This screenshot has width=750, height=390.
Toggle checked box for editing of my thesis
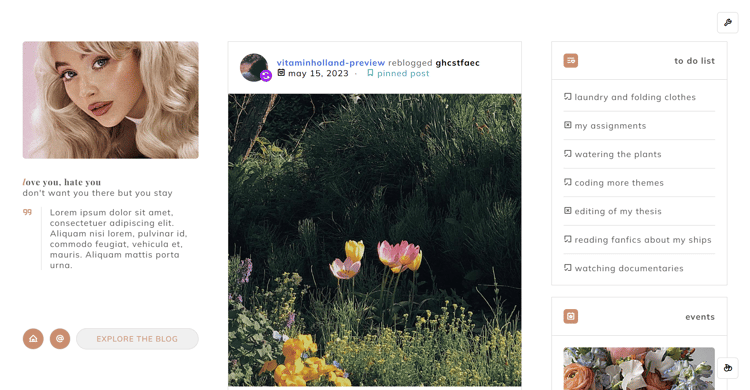tap(568, 211)
